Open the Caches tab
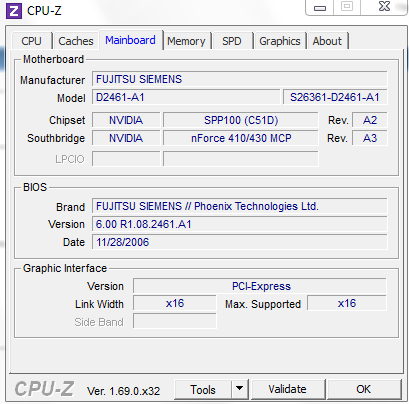The width and height of the screenshot is (409, 404). pyautogui.click(x=76, y=41)
